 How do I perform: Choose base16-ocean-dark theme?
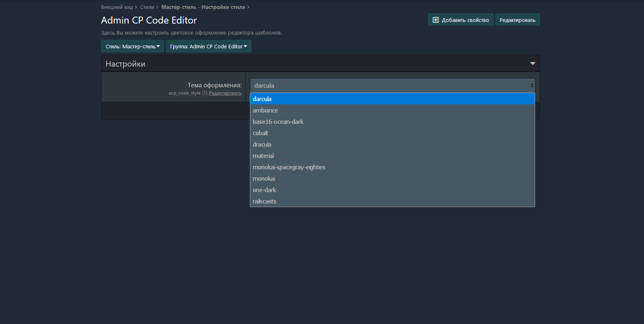(278, 122)
